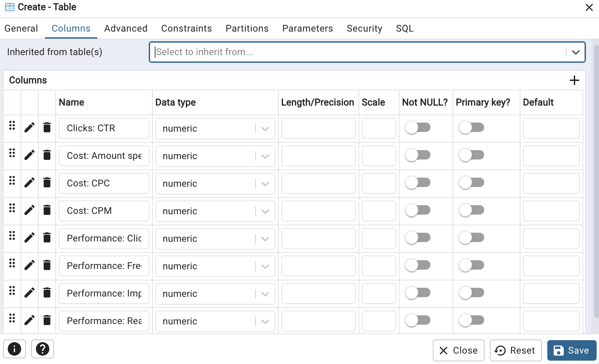This screenshot has width=599, height=364.
Task: Click Length/Precision field for Cost: CPC
Action: (x=318, y=183)
